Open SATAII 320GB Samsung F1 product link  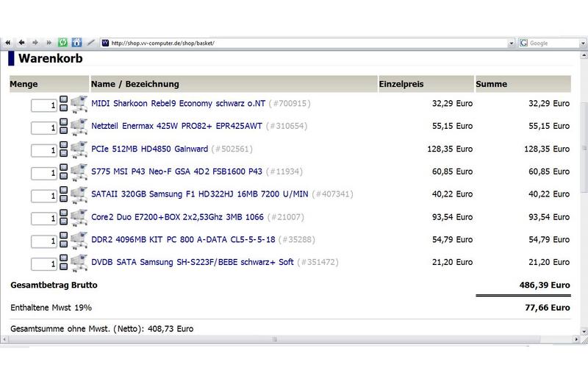tap(199, 194)
